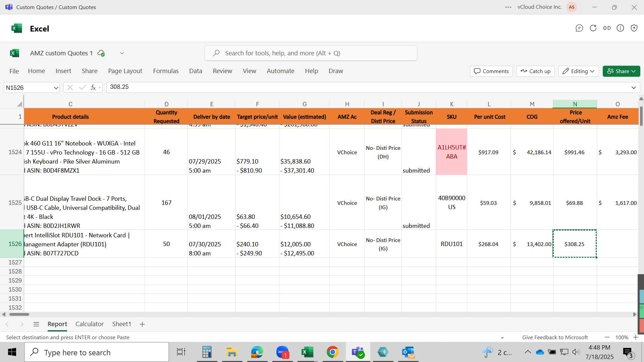Select the pink SKU cell A1LH5UT#ABA

(x=451, y=152)
